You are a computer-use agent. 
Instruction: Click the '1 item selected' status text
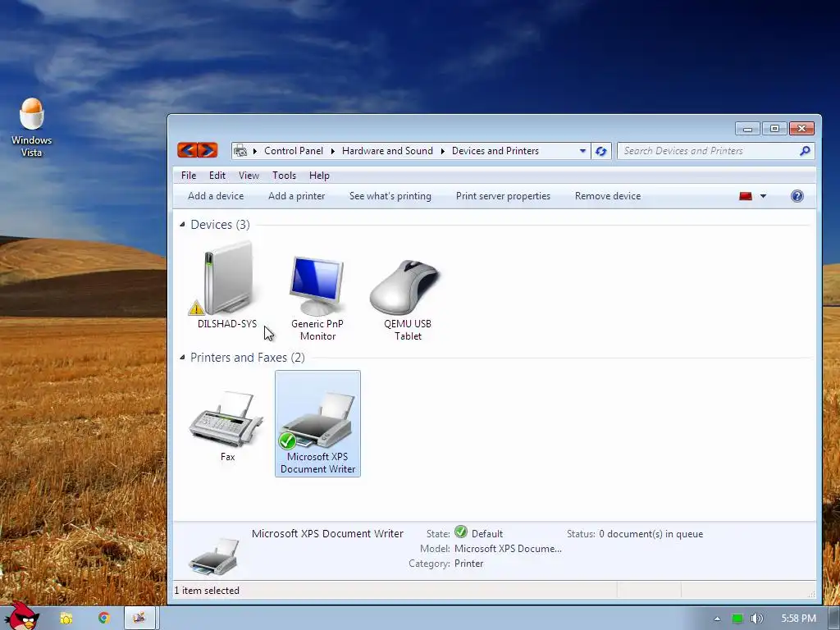tap(207, 591)
